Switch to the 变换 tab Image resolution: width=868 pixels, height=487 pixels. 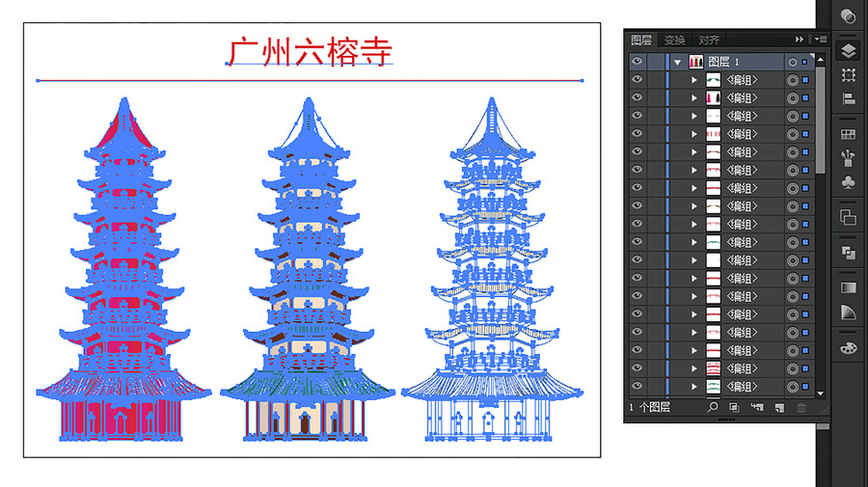675,40
